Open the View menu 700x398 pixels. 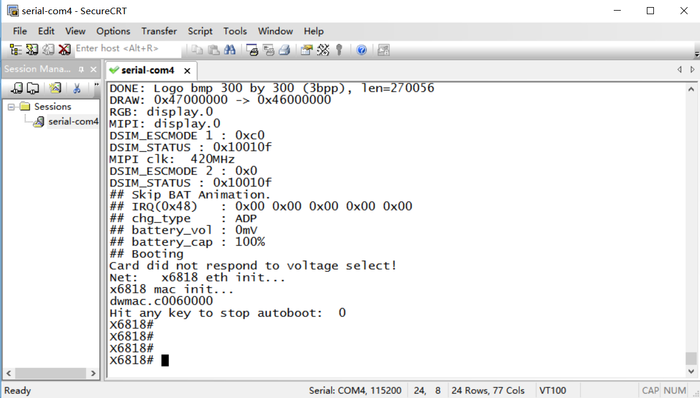pos(75,31)
